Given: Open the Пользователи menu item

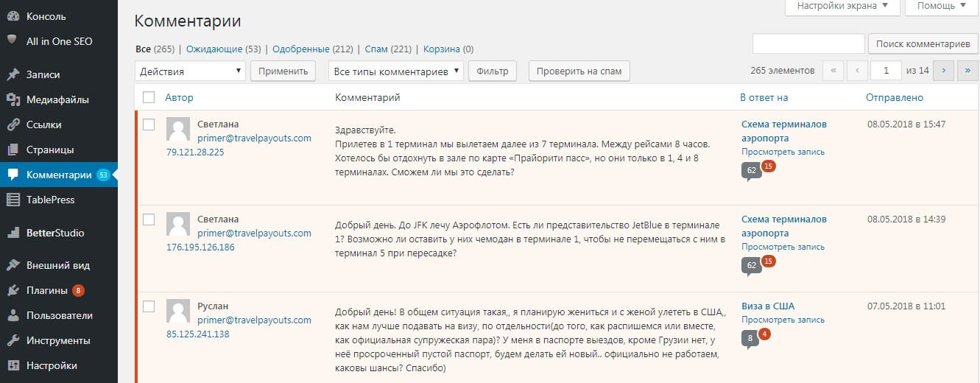Looking at the screenshot, I should [59, 315].
